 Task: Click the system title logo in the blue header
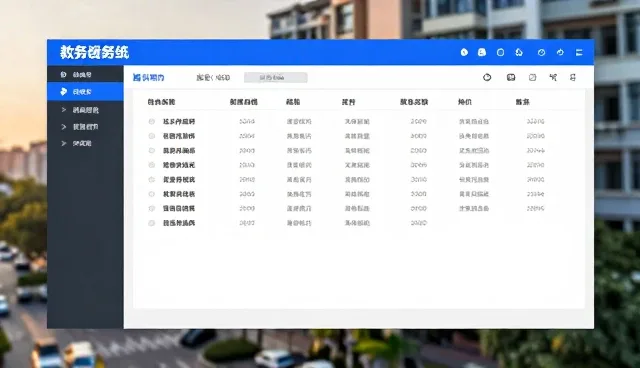coord(94,52)
